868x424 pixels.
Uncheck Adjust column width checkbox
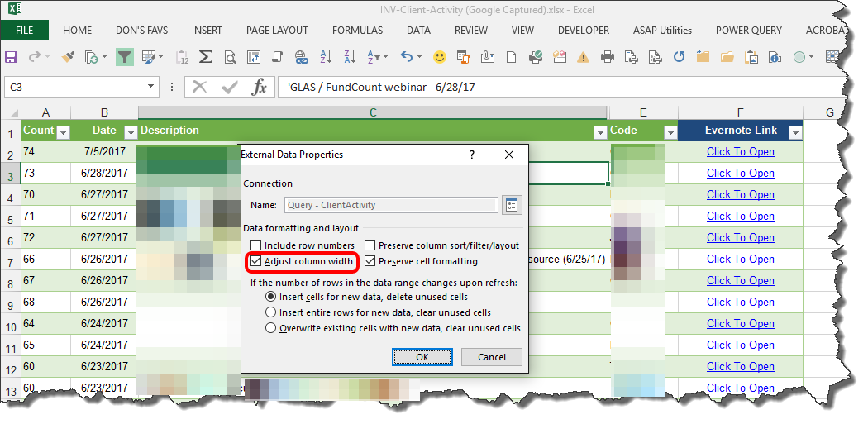[255, 261]
